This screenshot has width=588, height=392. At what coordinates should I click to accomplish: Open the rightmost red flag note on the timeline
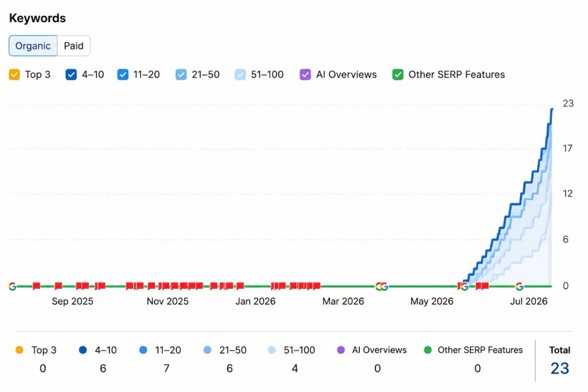[x=485, y=286]
